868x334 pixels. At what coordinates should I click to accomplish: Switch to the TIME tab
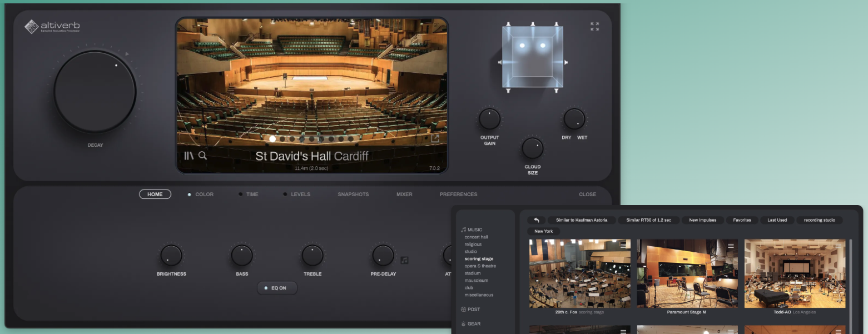pyautogui.click(x=252, y=195)
